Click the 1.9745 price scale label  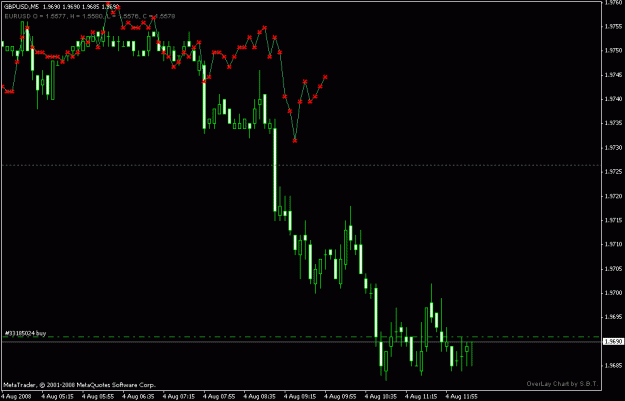click(613, 75)
